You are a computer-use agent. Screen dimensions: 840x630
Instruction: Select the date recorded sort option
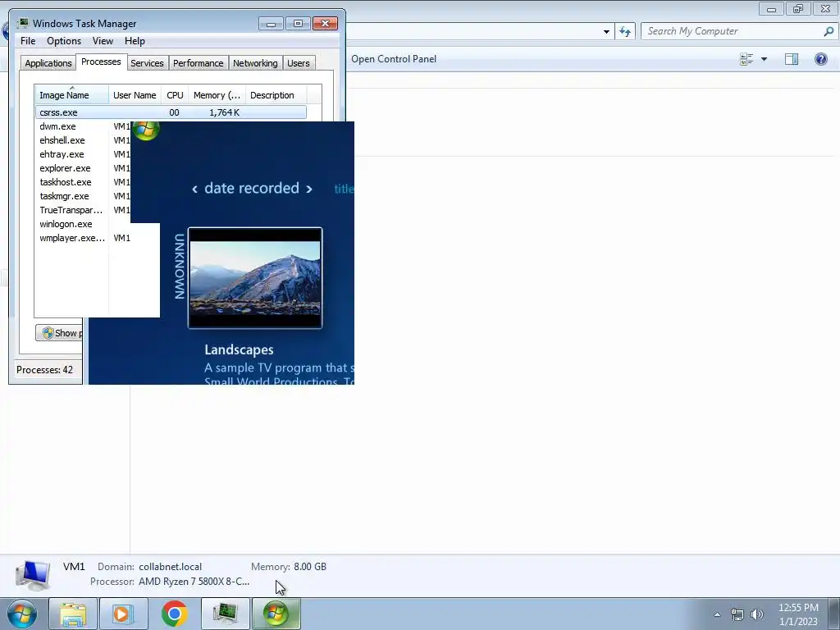[x=252, y=188]
